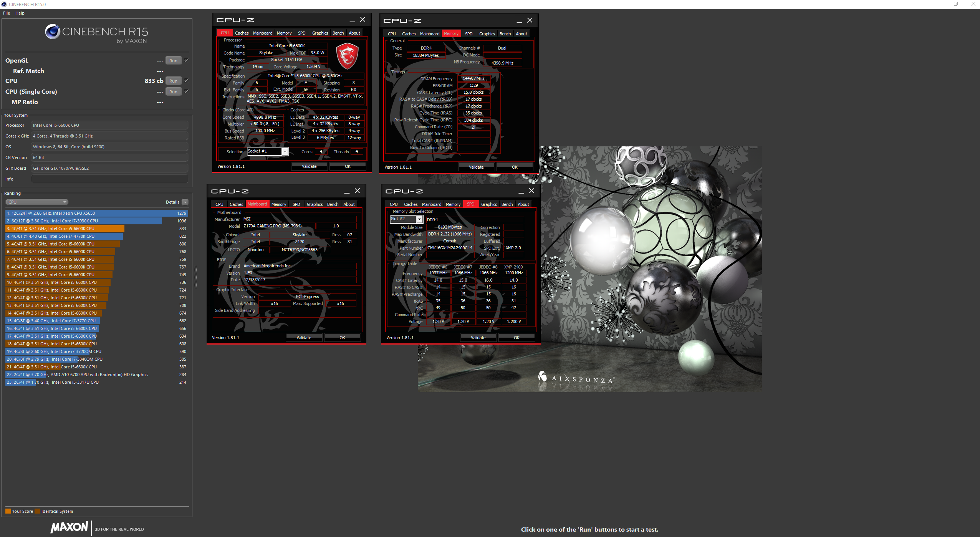Image resolution: width=980 pixels, height=537 pixels.
Task: Close the CPU-Z motherboard window
Action: [x=357, y=191]
